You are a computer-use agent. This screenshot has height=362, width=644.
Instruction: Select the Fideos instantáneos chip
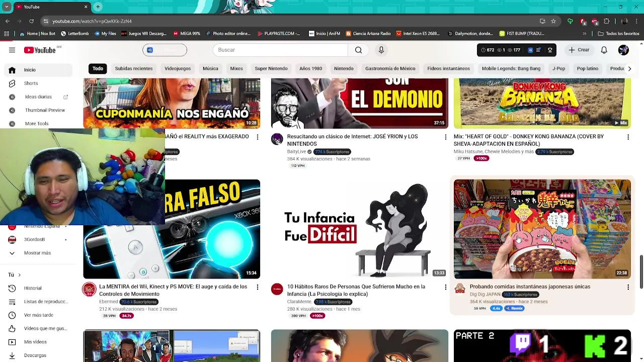click(x=448, y=68)
